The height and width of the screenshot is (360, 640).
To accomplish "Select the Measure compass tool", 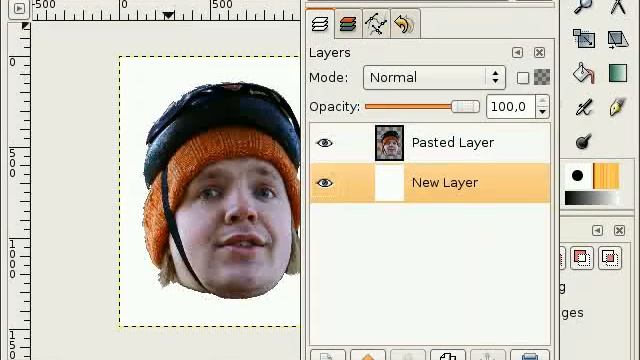I will pos(618,7).
